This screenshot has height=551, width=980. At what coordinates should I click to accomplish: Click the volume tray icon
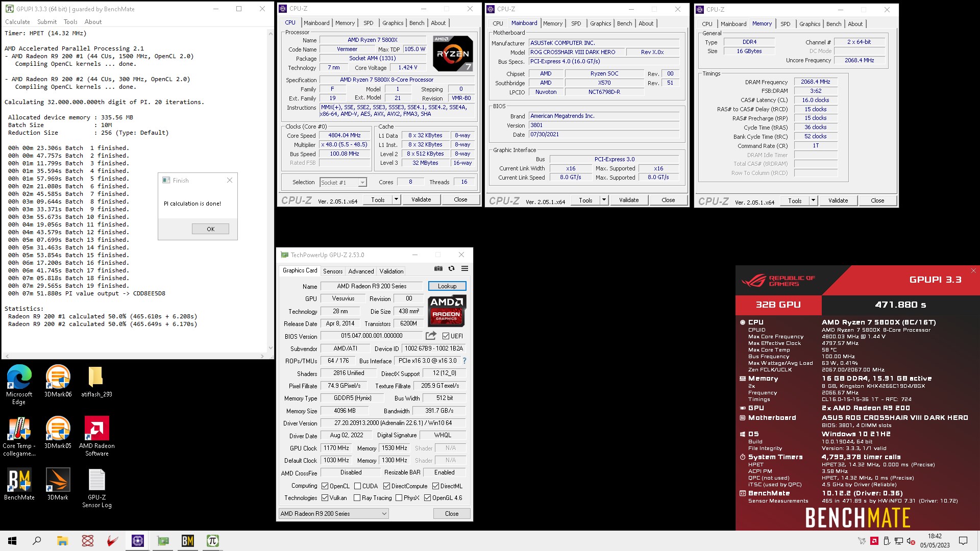click(911, 541)
